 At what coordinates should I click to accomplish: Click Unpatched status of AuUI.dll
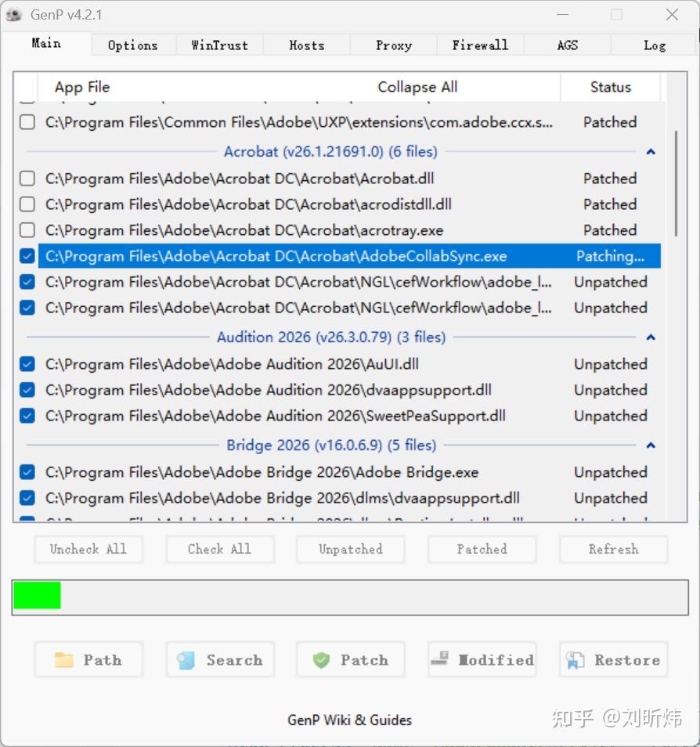611,364
